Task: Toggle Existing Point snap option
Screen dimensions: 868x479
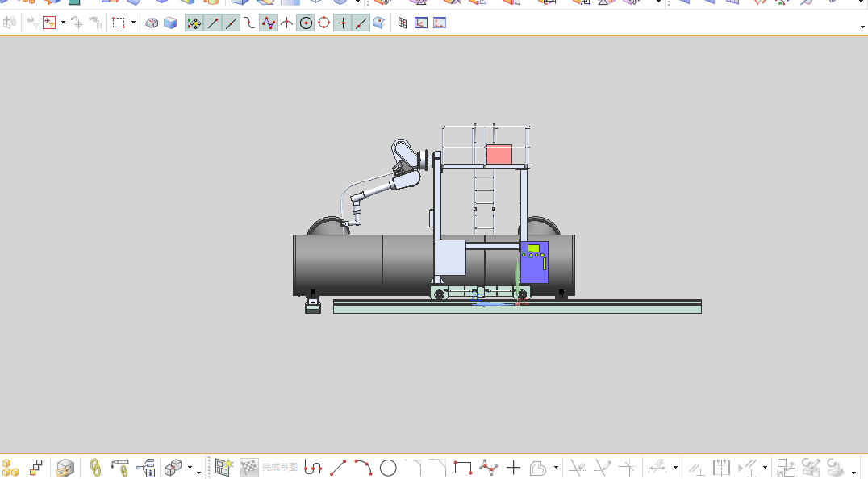Action: pyautogui.click(x=343, y=23)
